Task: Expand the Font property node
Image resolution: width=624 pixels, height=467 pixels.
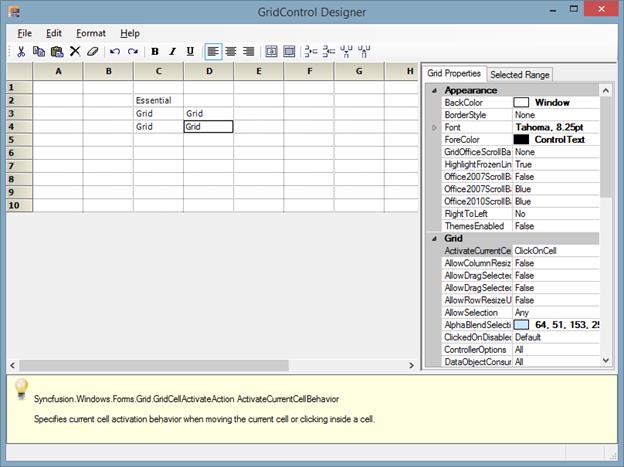Action: 435,127
